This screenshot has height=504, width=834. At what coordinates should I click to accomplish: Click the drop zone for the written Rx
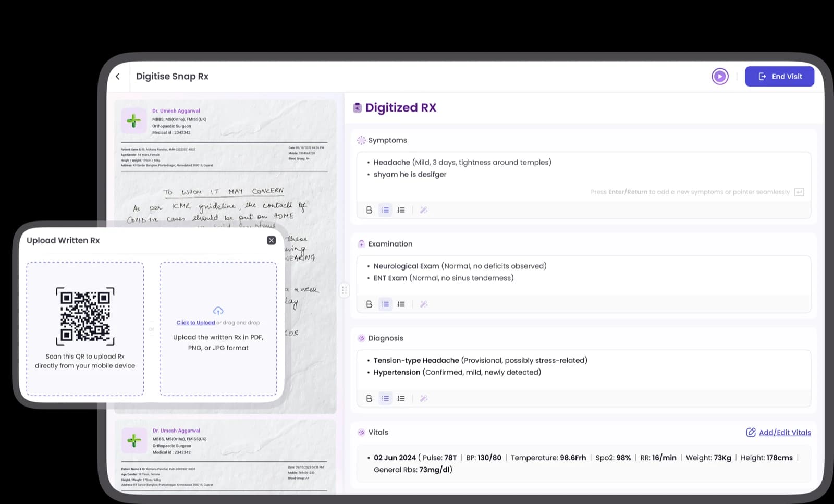click(x=218, y=329)
